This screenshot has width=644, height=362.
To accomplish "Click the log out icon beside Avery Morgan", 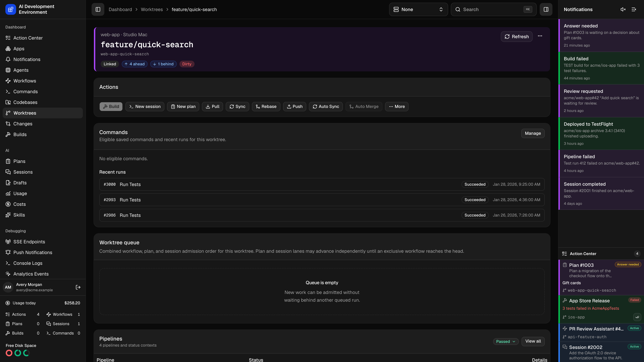I will tap(78, 287).
